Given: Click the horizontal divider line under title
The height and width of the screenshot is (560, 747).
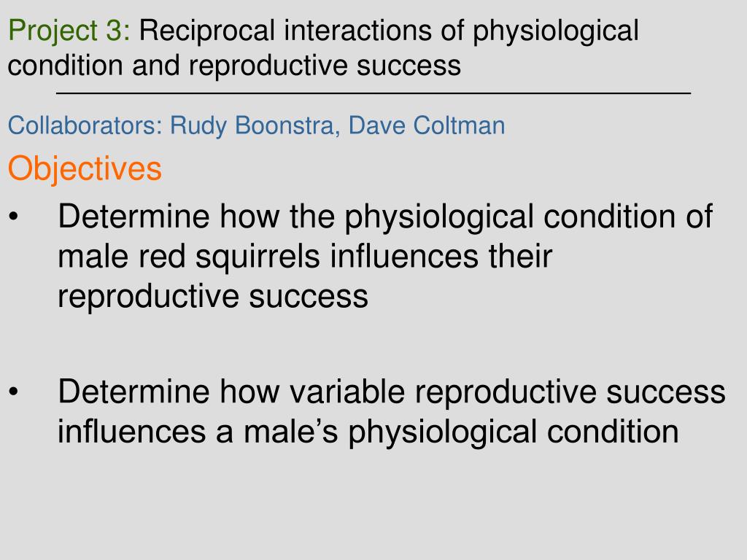Looking at the screenshot, I should pos(373,93).
